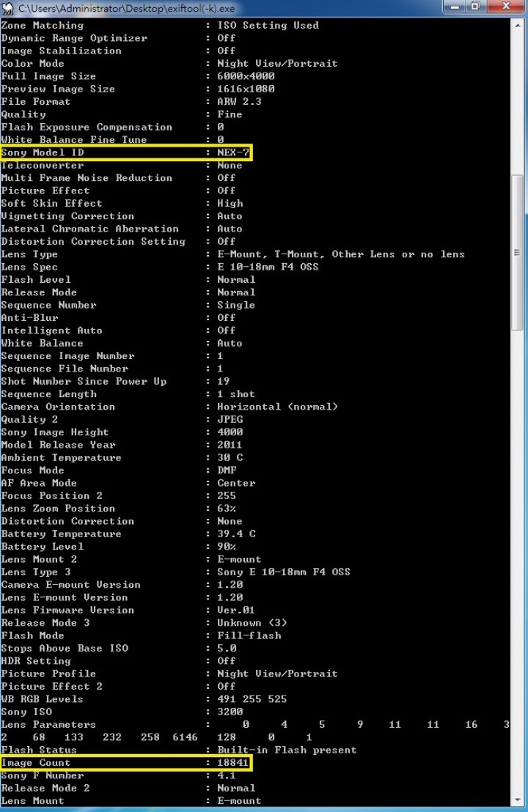Screen dimensions: 528x812
Task: Click the 'Picture Profile' label
Action: click(x=48, y=673)
